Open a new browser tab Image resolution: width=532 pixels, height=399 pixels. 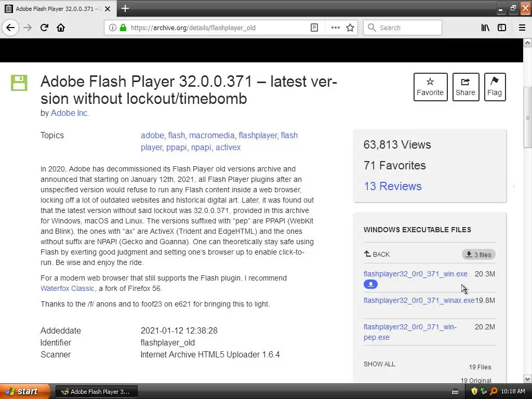click(x=125, y=8)
